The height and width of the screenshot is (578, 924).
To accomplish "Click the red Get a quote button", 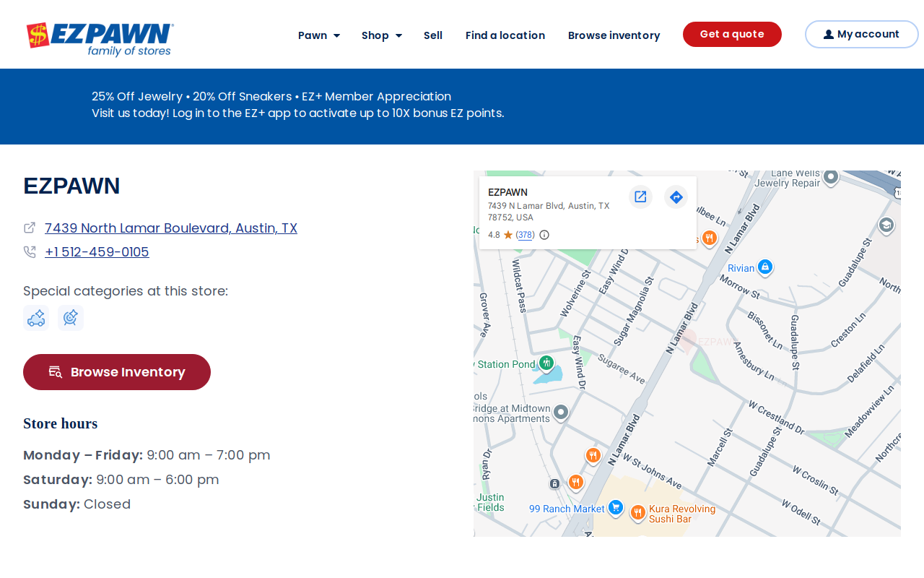I will (732, 34).
